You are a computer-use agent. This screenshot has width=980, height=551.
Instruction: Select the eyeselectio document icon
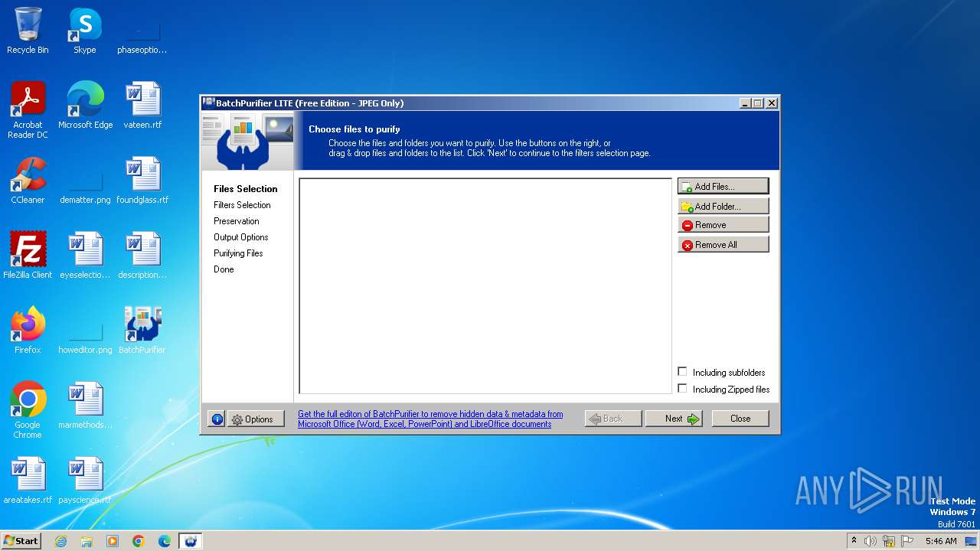click(85, 256)
